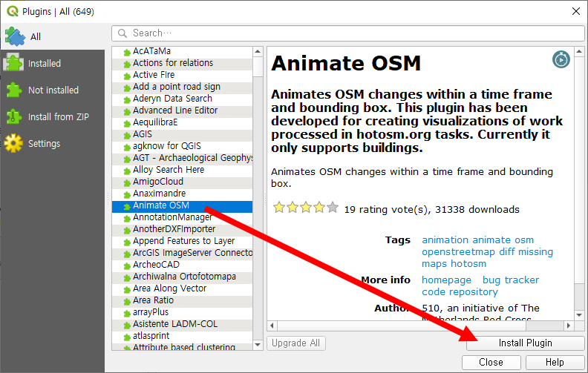Switch to the Not installed tab
Screen dimensions: 588x373
53,90
